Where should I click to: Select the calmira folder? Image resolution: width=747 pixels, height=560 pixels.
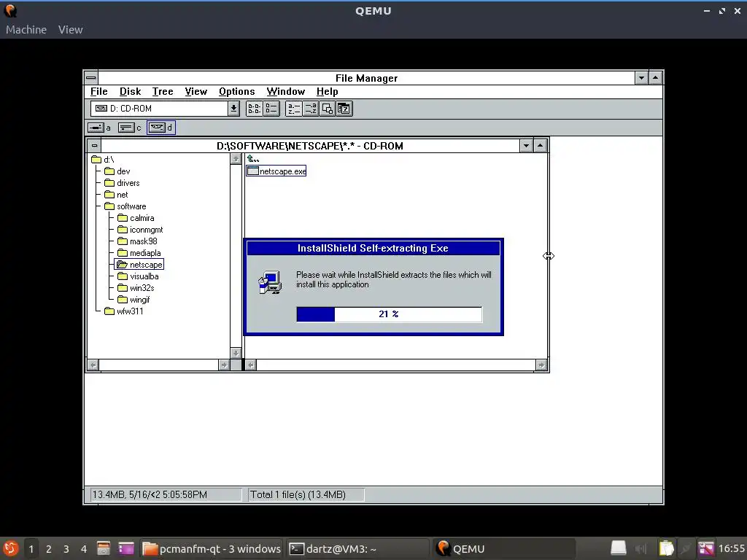tap(136, 218)
